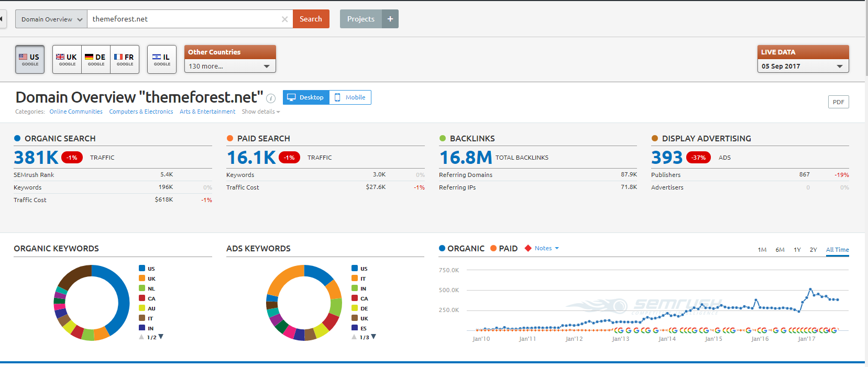This screenshot has width=868, height=367.
Task: Go to the next Ads Keywords legend page
Action: tap(373, 337)
